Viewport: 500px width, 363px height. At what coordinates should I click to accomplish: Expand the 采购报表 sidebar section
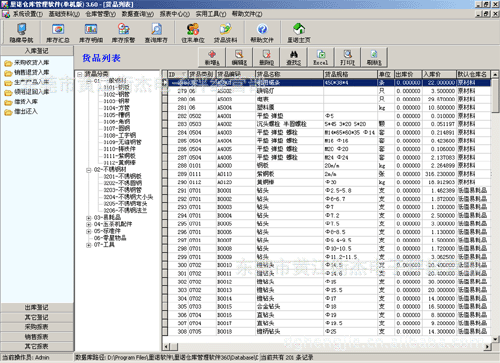[x=37, y=327]
